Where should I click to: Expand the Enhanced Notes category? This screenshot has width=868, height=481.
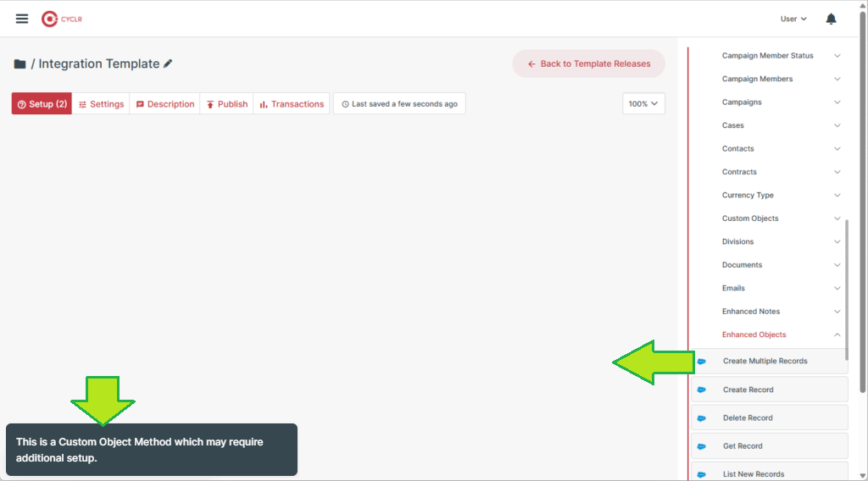781,312
